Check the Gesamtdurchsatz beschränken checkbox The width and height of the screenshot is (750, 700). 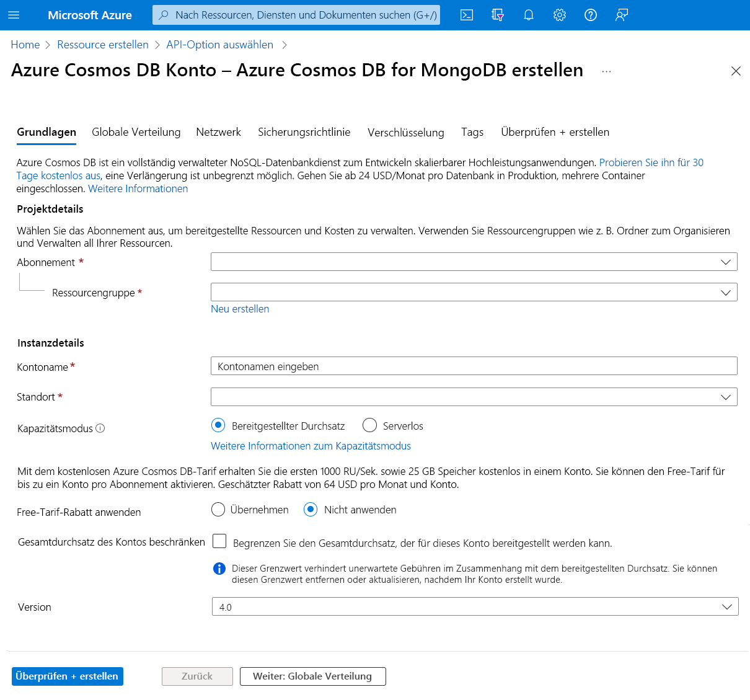[x=219, y=541]
